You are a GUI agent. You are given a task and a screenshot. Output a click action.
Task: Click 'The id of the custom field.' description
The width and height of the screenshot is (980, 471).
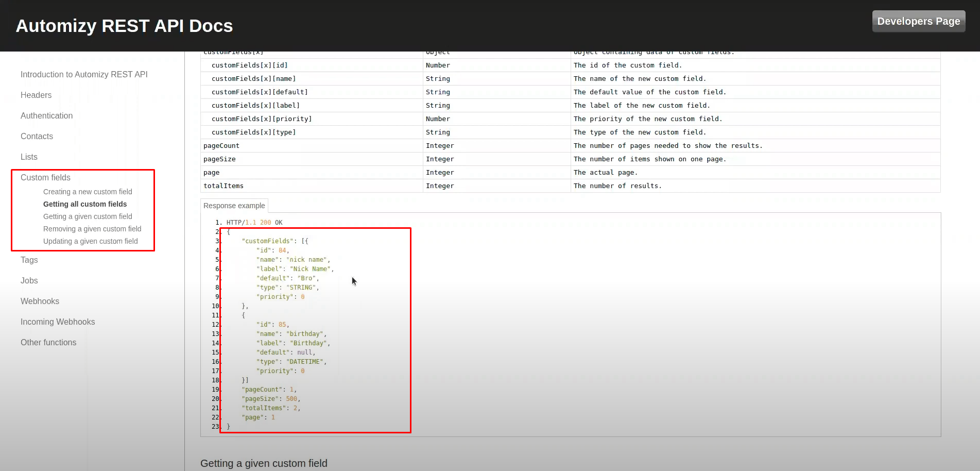[x=628, y=65]
